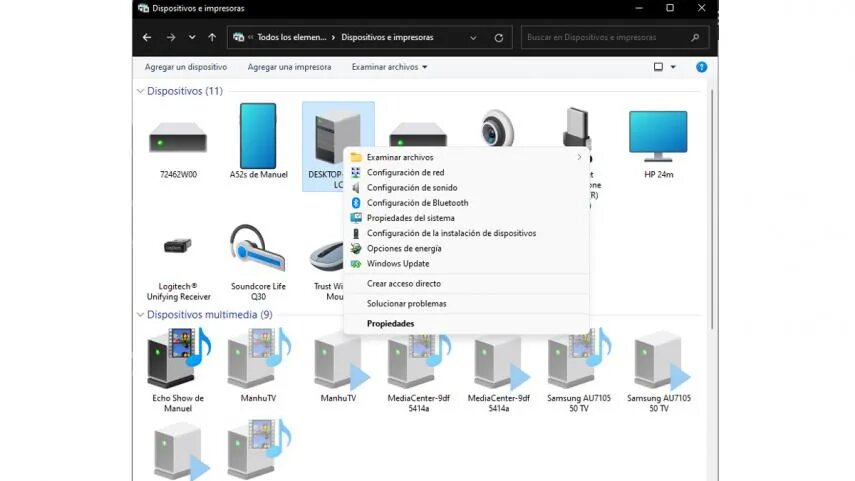The width and height of the screenshot is (855, 481).
Task: Click the view layout icon in toolbar
Action: (658, 67)
